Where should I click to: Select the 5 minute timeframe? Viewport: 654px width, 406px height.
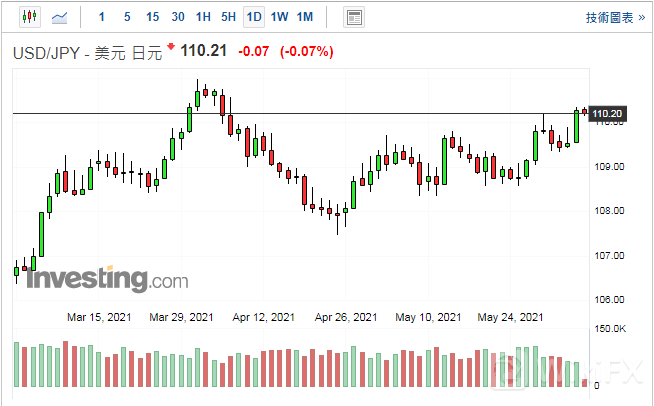coord(126,17)
